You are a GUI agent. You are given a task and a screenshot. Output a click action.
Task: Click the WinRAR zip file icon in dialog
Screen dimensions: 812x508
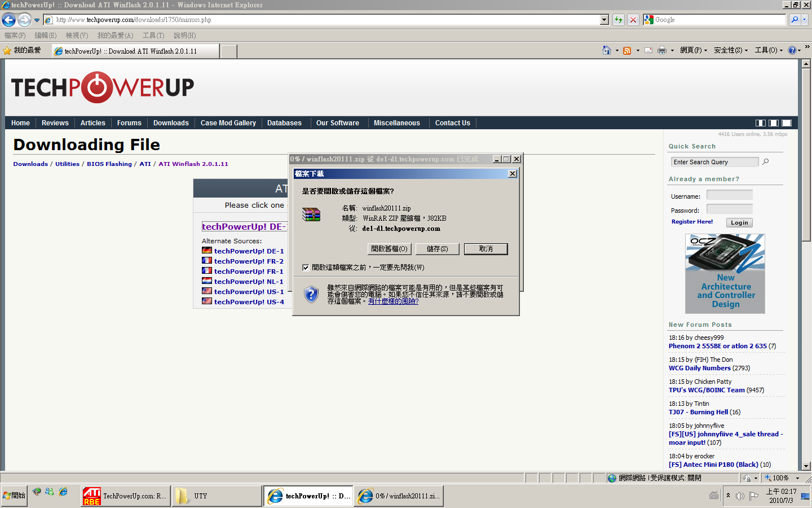click(311, 214)
